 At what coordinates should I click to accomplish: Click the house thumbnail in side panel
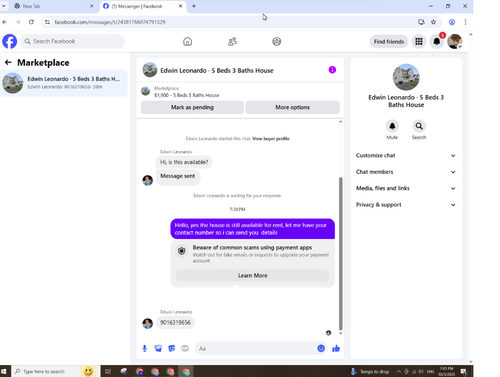[x=406, y=77]
